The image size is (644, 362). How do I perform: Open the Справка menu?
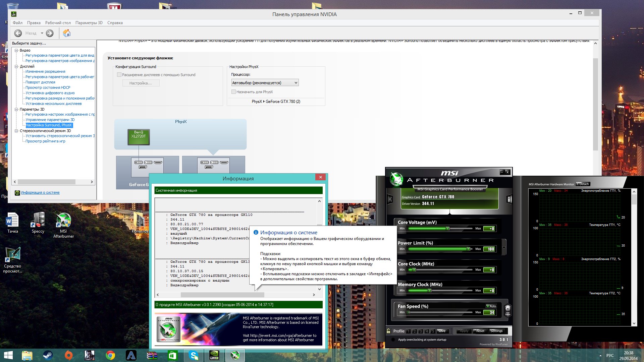coord(115,23)
